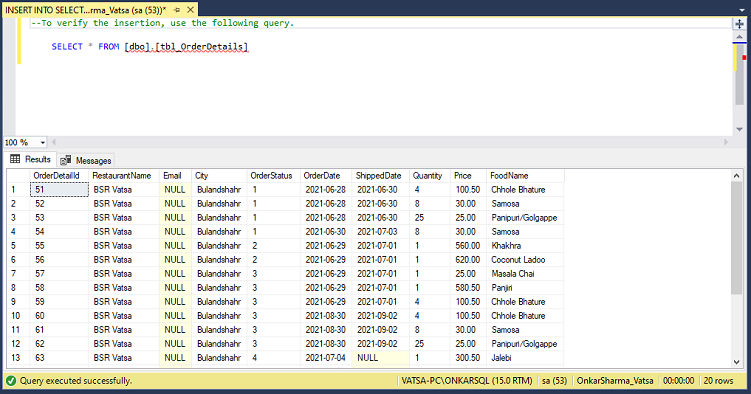
Task: Click the Panjiri cell
Action: click(x=525, y=288)
